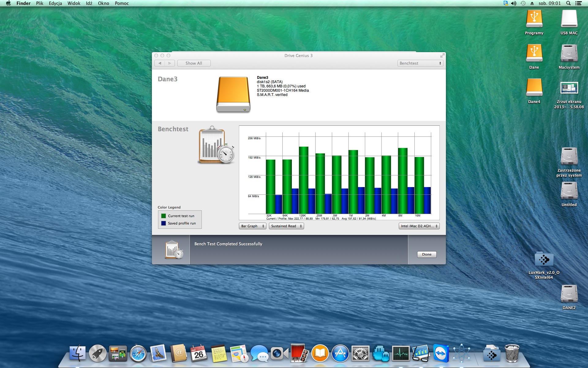The image size is (588, 368).
Task: Open the Edycja menu
Action: 55,3
